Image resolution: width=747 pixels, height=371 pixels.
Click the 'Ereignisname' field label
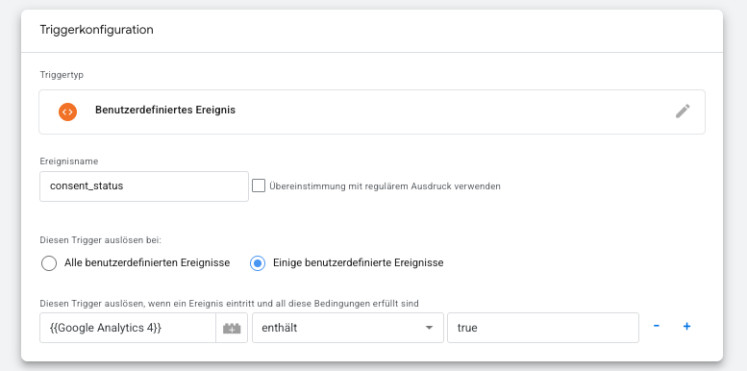pyautogui.click(x=69, y=161)
